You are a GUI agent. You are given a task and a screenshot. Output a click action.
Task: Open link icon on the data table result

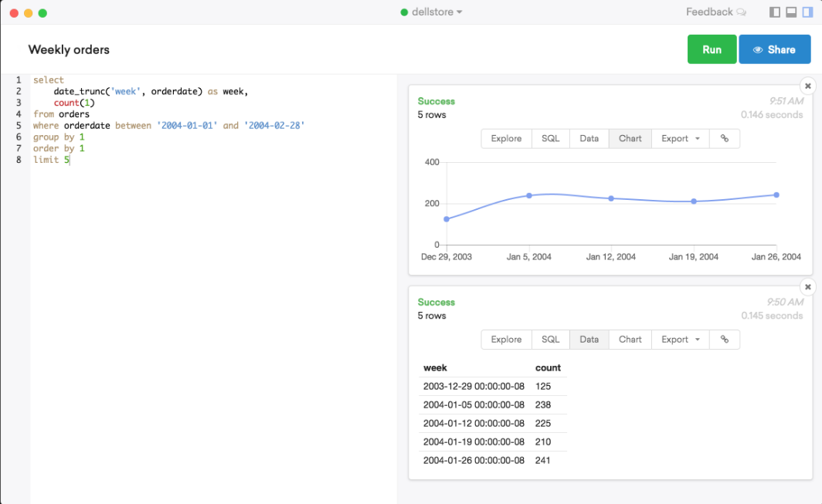724,339
